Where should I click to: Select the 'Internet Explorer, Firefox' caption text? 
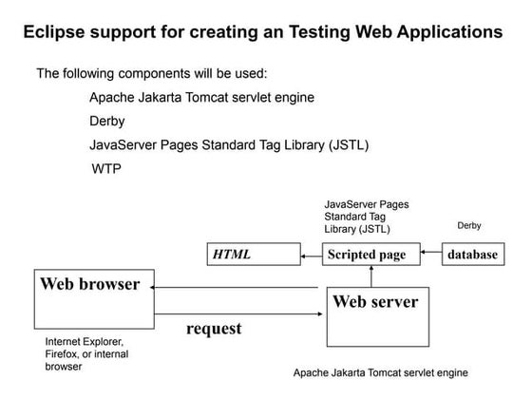click(x=86, y=353)
